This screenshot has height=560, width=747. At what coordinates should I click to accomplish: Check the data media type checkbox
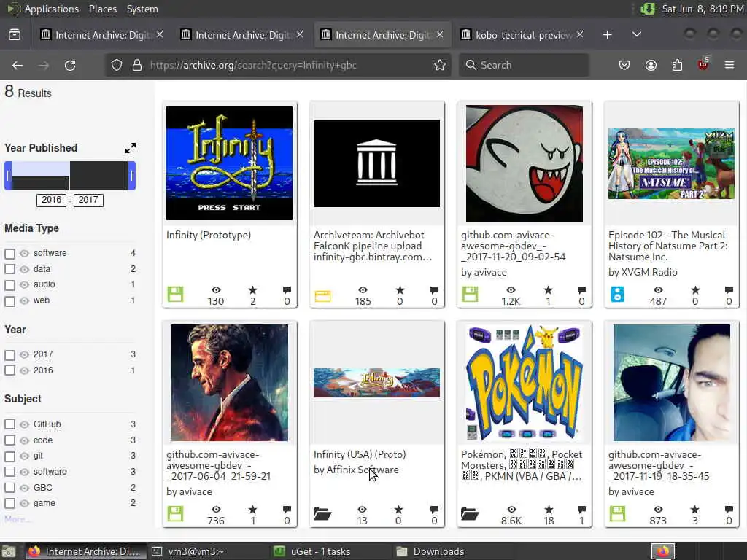[9, 269]
